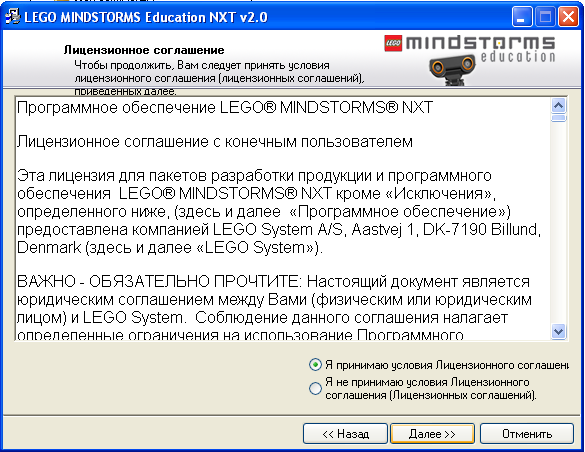585x452 pixels.
Task: Click the installer icon in title bar
Action: (x=13, y=17)
